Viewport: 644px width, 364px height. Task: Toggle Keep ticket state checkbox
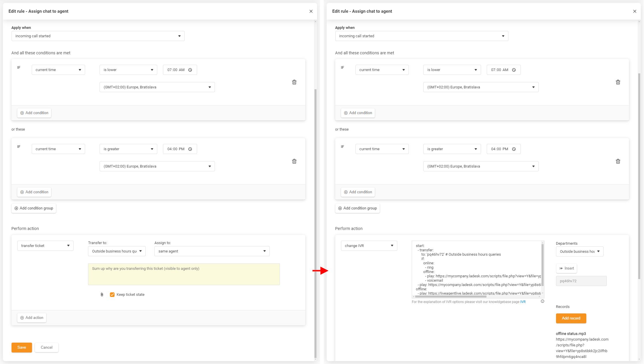[112, 295]
